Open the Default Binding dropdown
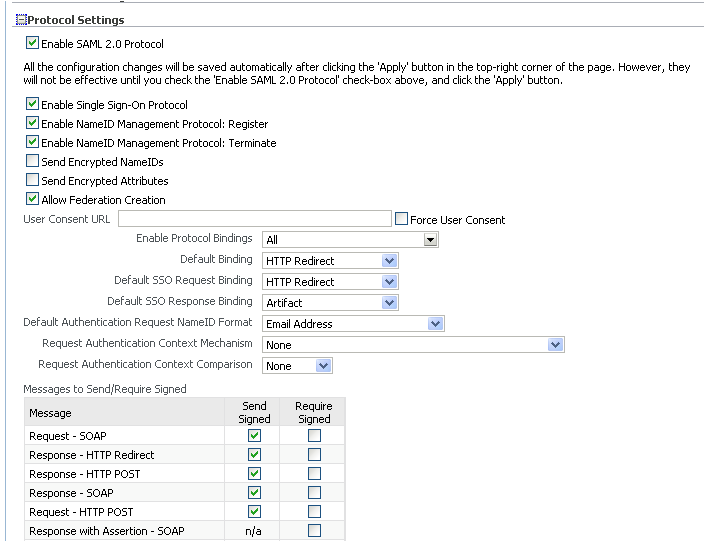 [x=330, y=261]
